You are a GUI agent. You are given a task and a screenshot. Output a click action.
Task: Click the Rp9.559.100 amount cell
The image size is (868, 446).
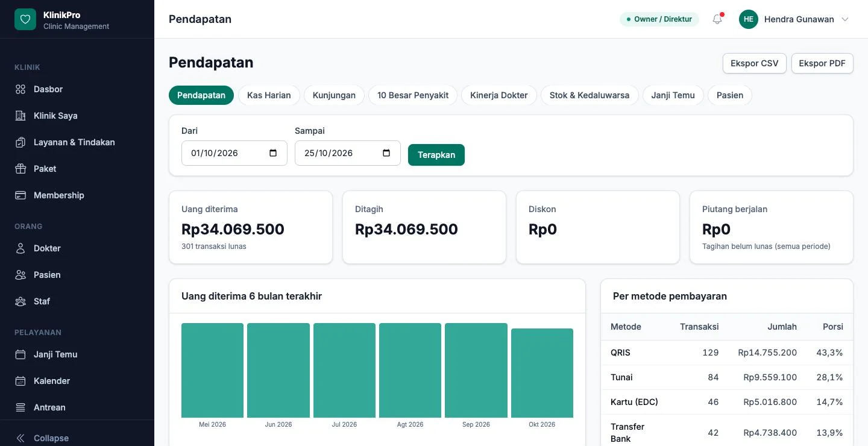coord(770,377)
